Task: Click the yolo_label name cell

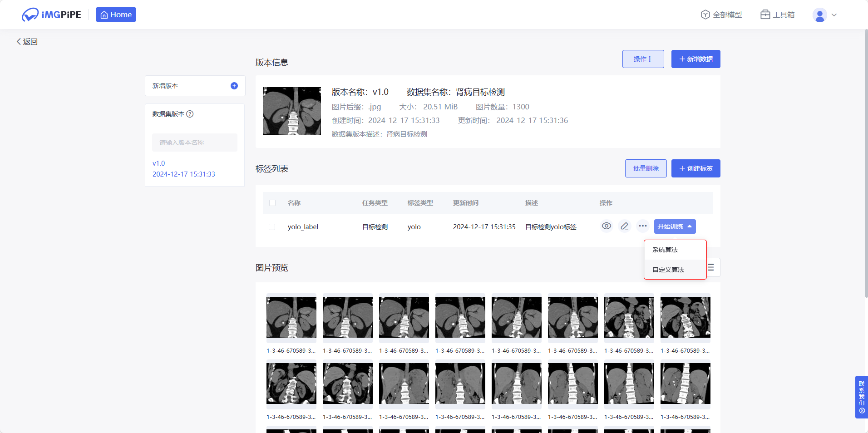Action: tap(303, 227)
